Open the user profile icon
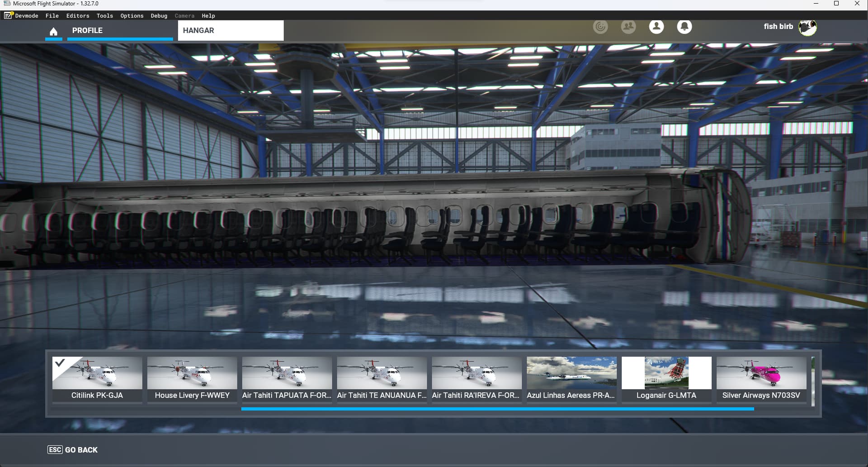Screen dimensions: 868x467 656,27
